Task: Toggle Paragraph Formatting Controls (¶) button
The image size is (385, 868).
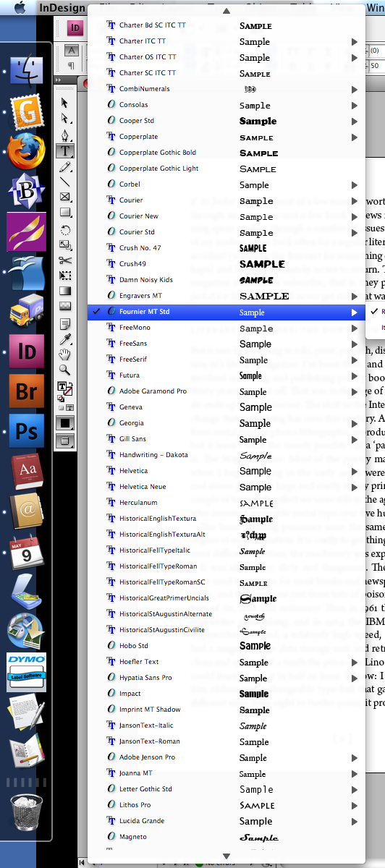Action: pyautogui.click(x=72, y=65)
